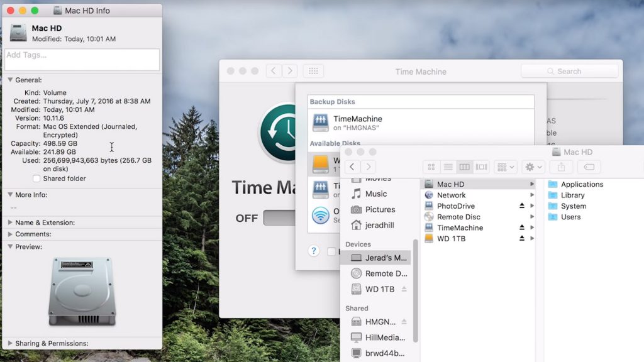Go back in Time Machine preferences window

tap(274, 71)
